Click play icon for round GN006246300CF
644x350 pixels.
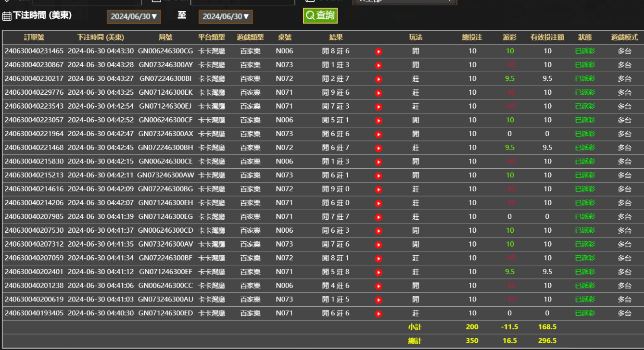tap(379, 121)
